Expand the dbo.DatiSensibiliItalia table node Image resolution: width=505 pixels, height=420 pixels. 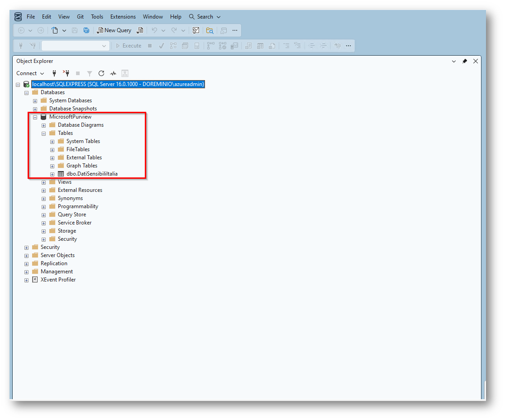coord(52,174)
